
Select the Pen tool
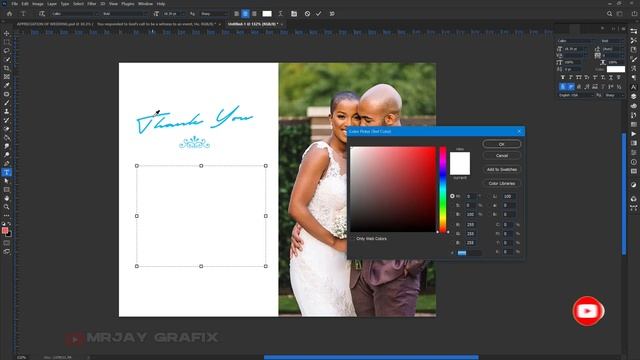coord(7,163)
